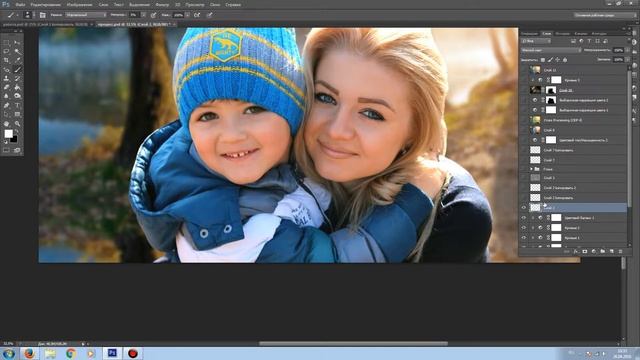Screen dimensions: 640x360
Task: Filter layers by type (T) icon
Action: pos(589,41)
